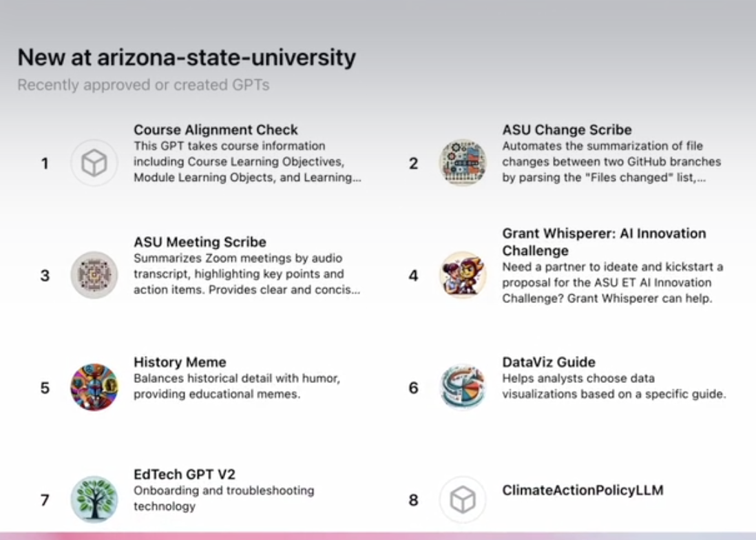
Task: Open ASU Change Scribe title link
Action: tap(567, 129)
